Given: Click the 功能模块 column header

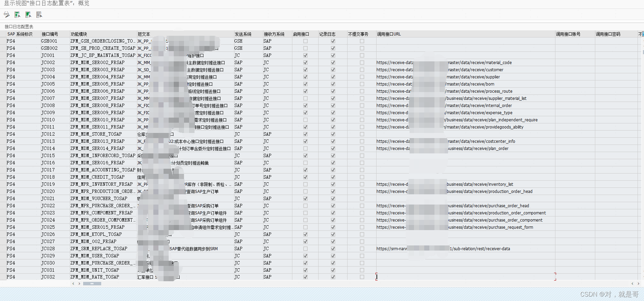Looking at the screenshot, I should tap(103, 34).
